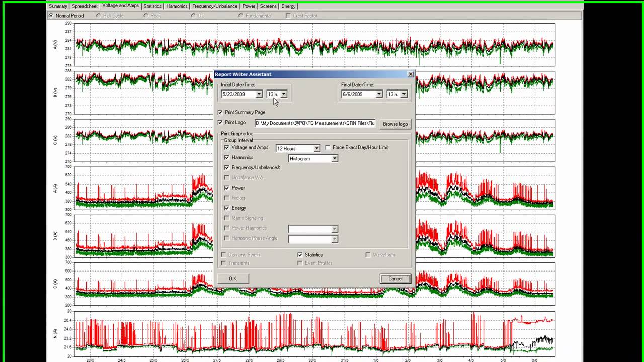
Task: Click the logo path input field
Action: 314,123
